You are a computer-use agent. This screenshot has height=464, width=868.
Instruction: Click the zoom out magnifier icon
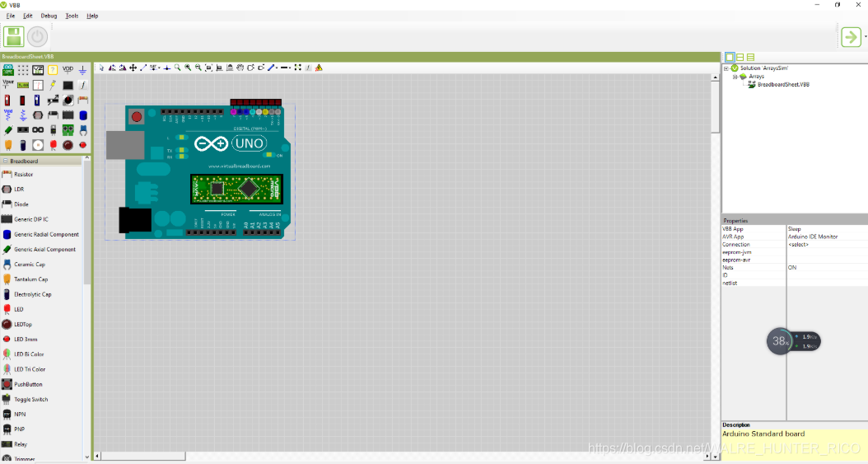(x=198, y=68)
